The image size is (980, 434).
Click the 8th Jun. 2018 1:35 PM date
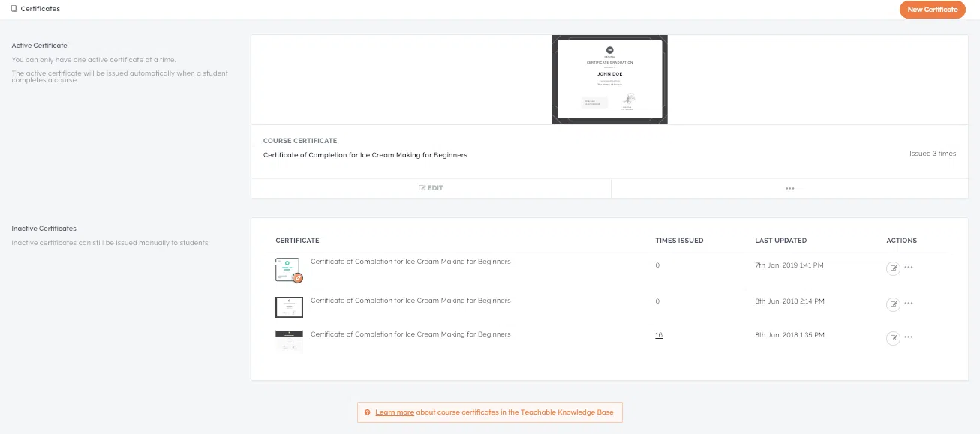tap(789, 335)
